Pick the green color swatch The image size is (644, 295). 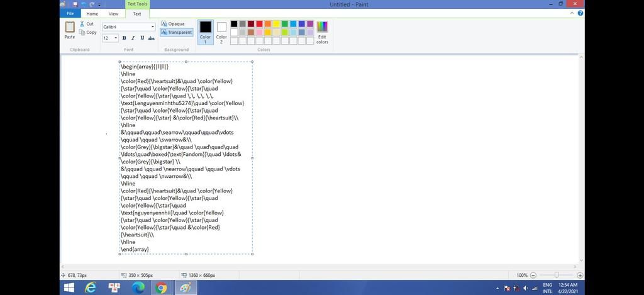pyautogui.click(x=285, y=24)
